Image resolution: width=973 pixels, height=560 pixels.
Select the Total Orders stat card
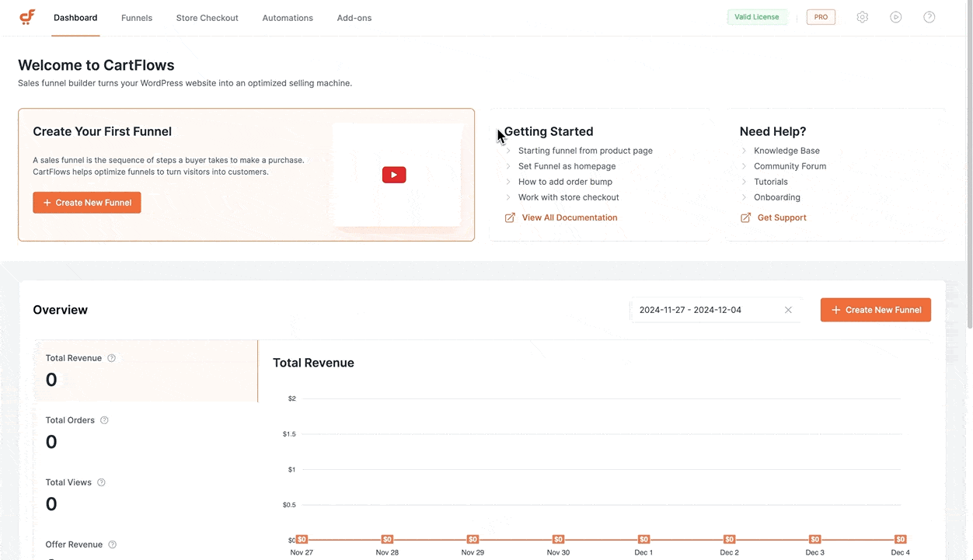146,433
